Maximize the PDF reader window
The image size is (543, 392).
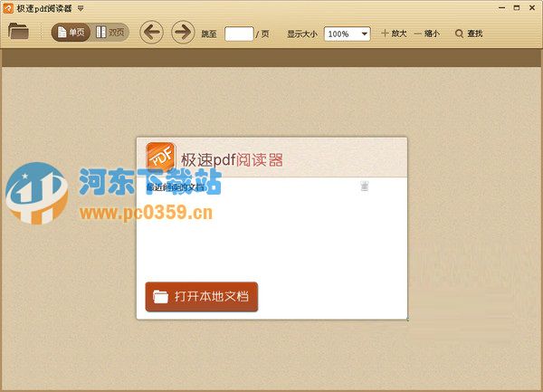(x=517, y=7)
